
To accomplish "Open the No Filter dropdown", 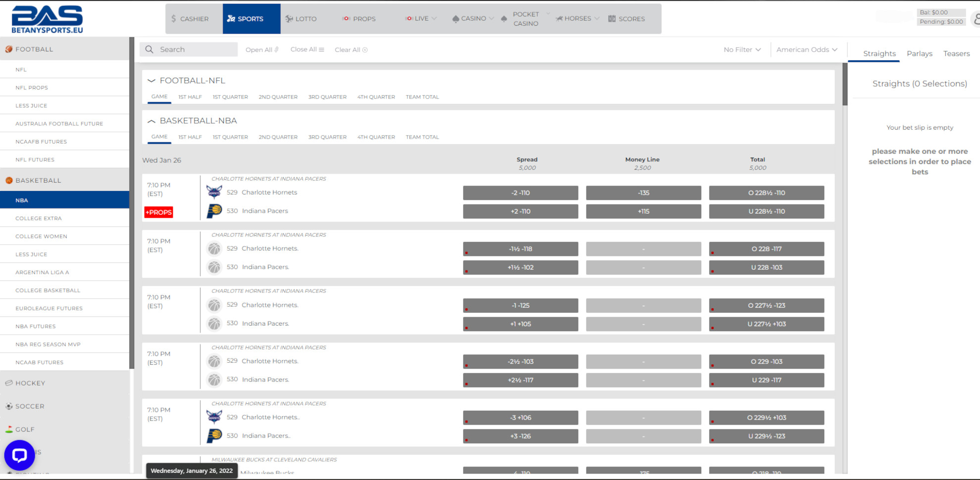I will [x=742, y=49].
